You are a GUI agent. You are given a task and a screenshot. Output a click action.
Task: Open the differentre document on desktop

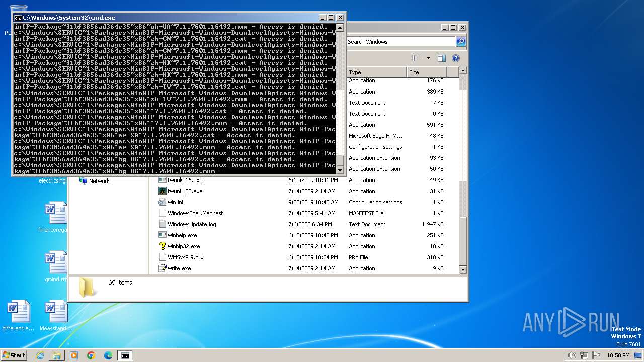click(x=19, y=316)
